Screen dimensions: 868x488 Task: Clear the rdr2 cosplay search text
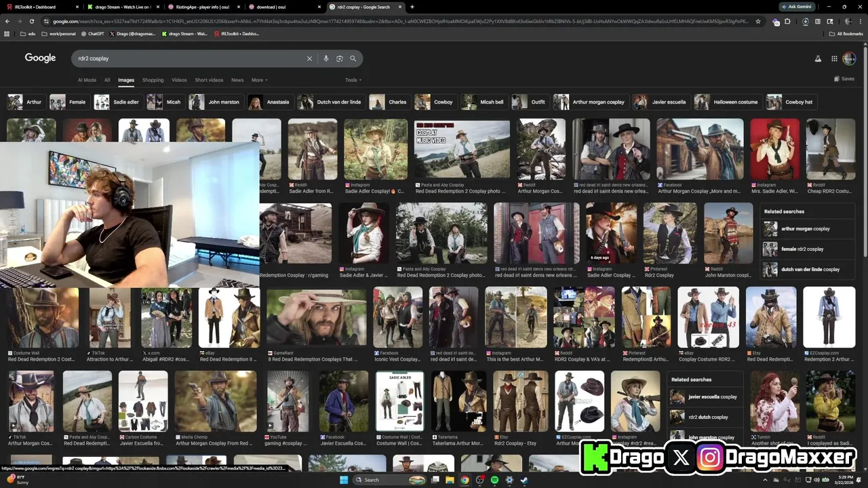tap(309, 58)
